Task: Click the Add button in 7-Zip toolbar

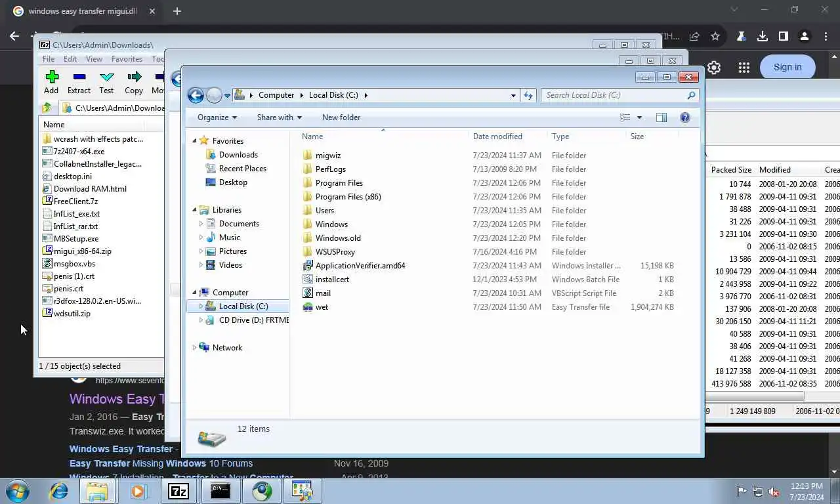Action: [51, 83]
